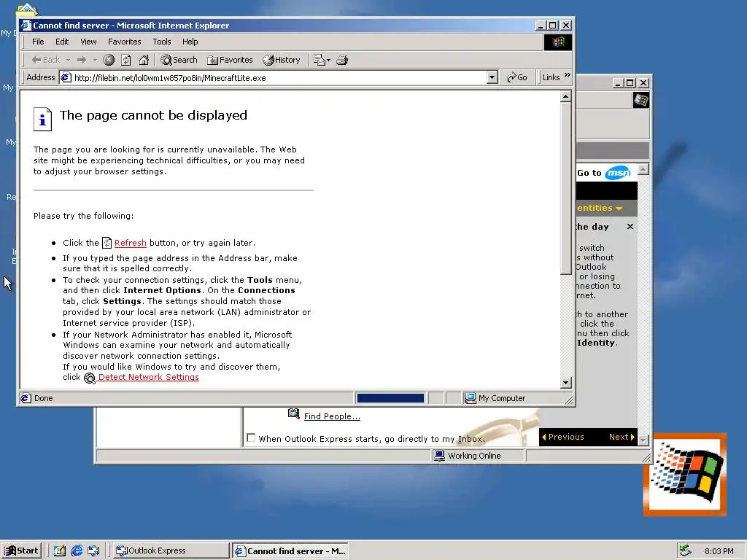Click the Refresh icon in IE toolbar

tap(126, 60)
